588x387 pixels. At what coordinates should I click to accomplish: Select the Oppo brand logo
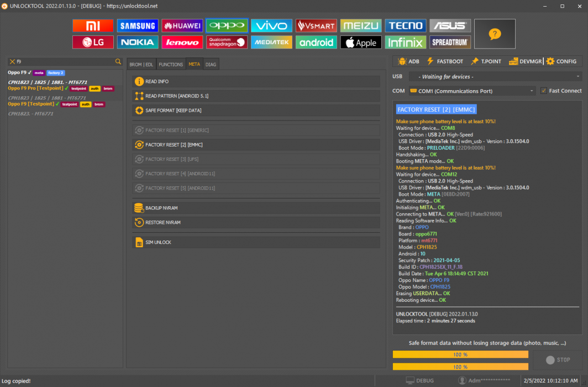tap(227, 26)
